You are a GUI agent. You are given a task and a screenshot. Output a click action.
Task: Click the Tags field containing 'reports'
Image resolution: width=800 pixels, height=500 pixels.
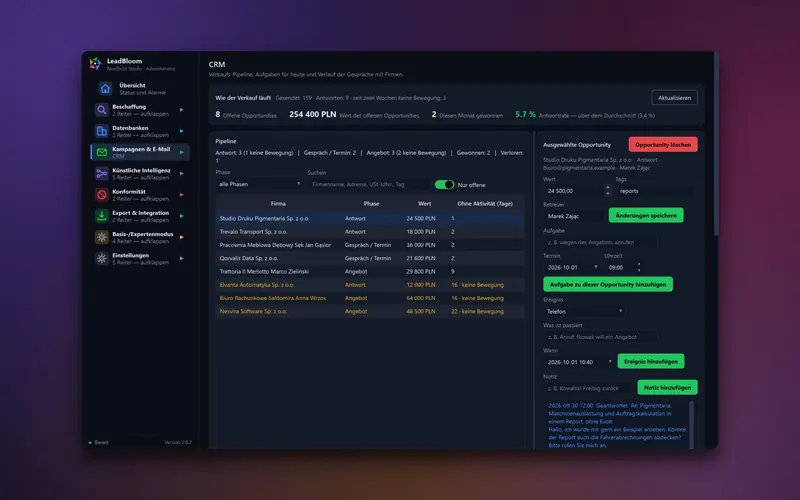[654, 191]
